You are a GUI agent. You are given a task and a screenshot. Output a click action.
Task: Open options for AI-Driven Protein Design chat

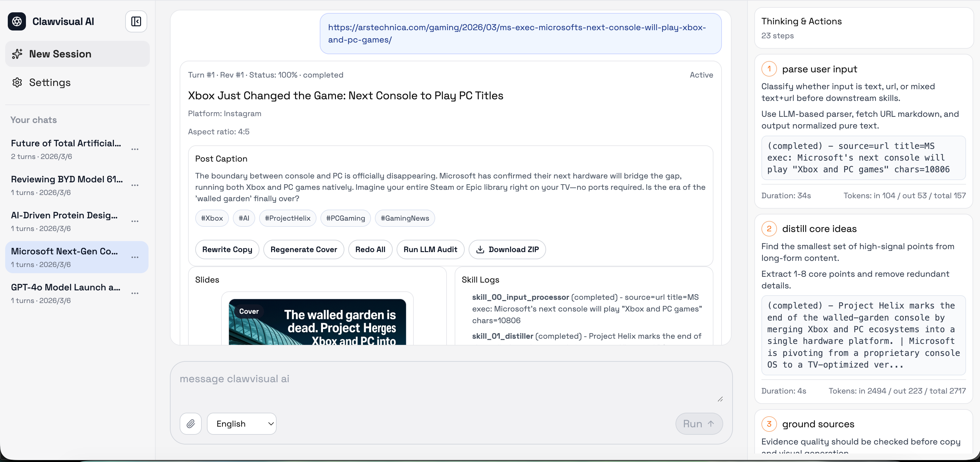coord(135,221)
